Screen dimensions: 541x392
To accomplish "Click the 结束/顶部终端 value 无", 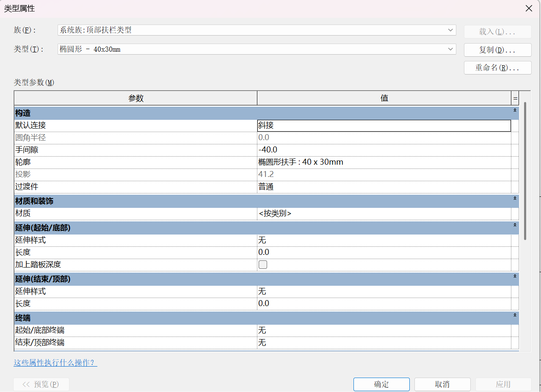I will [384, 342].
